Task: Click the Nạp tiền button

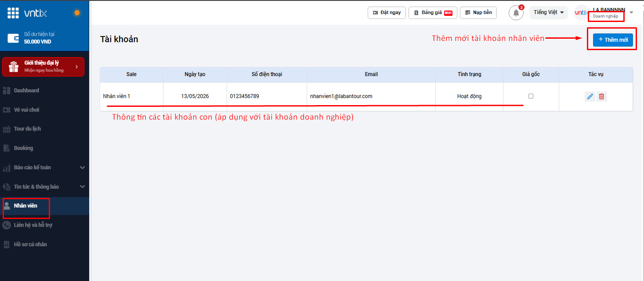Action: pyautogui.click(x=478, y=13)
